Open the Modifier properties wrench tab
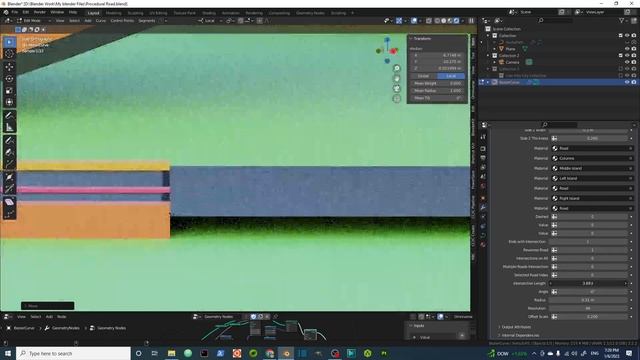This screenshot has height=360, width=640. (x=483, y=207)
